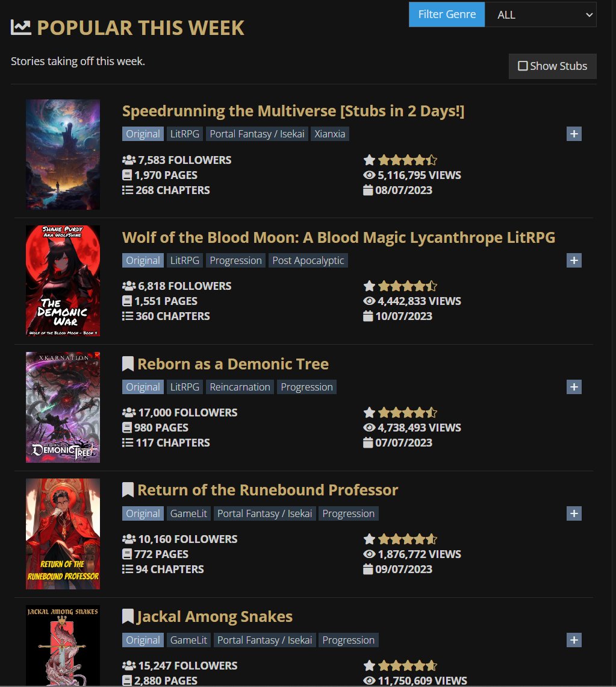This screenshot has width=616, height=687.
Task: Click the pages book icon for Wolf of the Blood Moon
Action: [x=126, y=301]
